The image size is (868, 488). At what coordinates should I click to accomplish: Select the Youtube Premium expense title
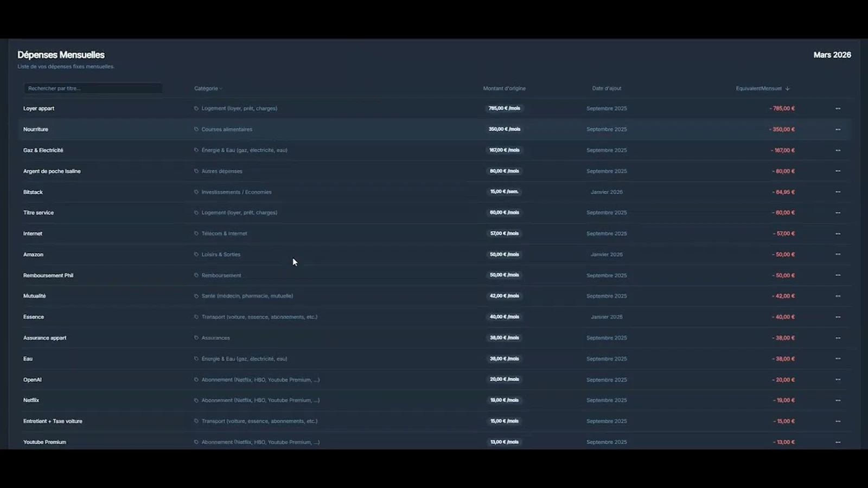click(x=44, y=442)
